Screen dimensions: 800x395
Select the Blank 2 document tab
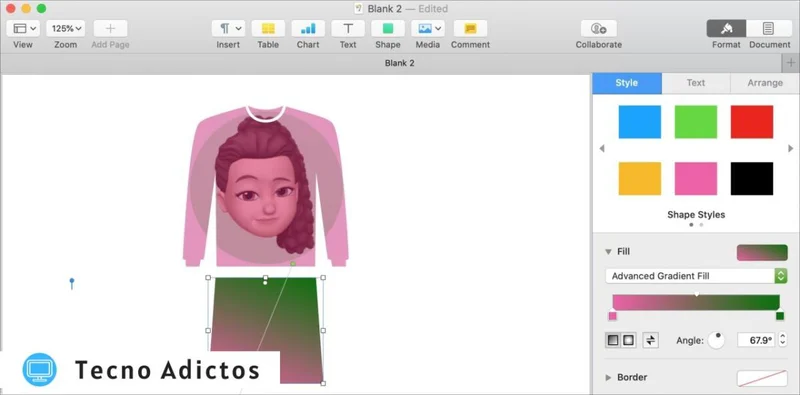point(399,63)
